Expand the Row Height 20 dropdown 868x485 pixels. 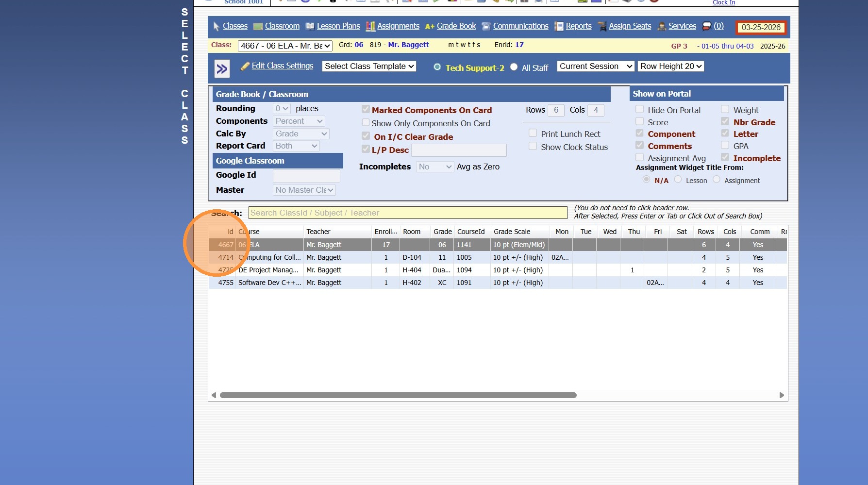(670, 67)
